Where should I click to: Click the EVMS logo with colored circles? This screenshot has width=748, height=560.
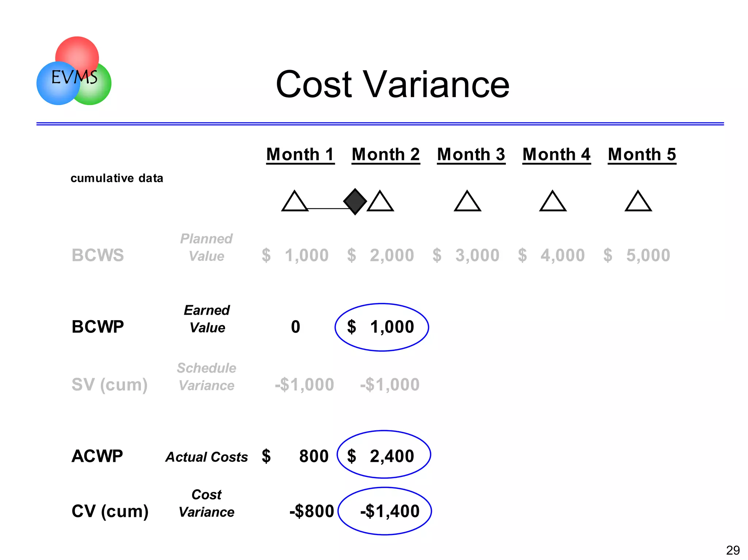[74, 71]
